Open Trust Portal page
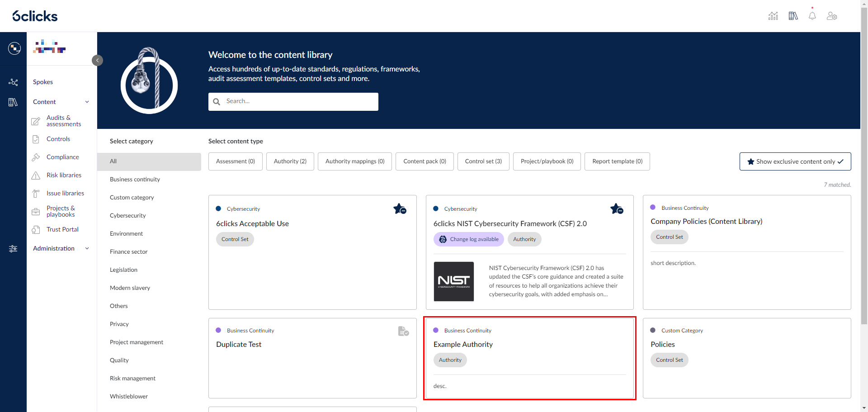The width and height of the screenshot is (868, 412). 62,229
